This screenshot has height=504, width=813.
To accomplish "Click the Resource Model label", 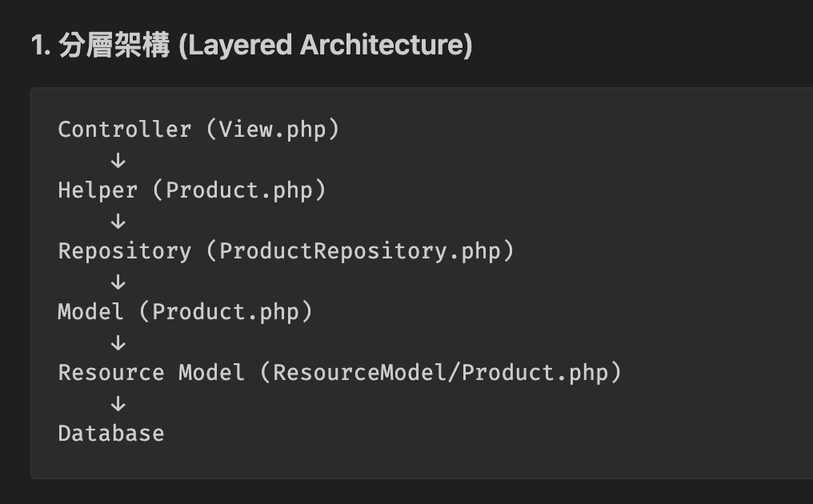I will click(x=150, y=373).
